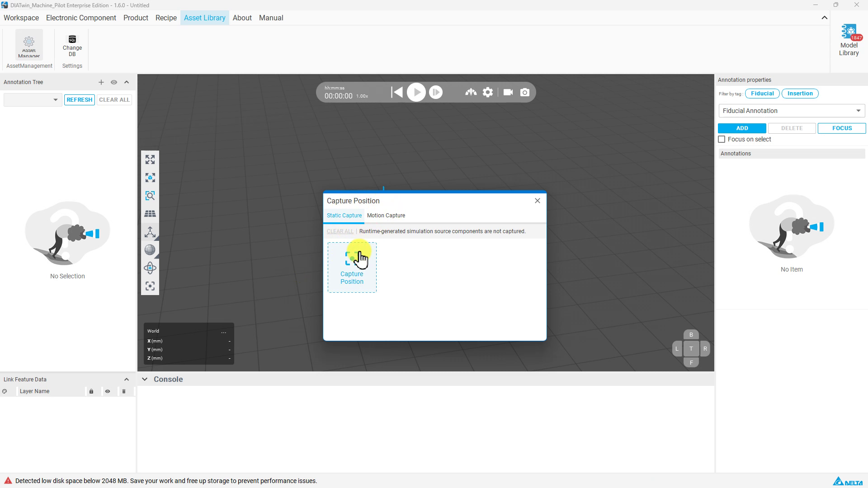Viewport: 868px width, 488px height.
Task: Play the simulation
Action: pyautogui.click(x=416, y=93)
